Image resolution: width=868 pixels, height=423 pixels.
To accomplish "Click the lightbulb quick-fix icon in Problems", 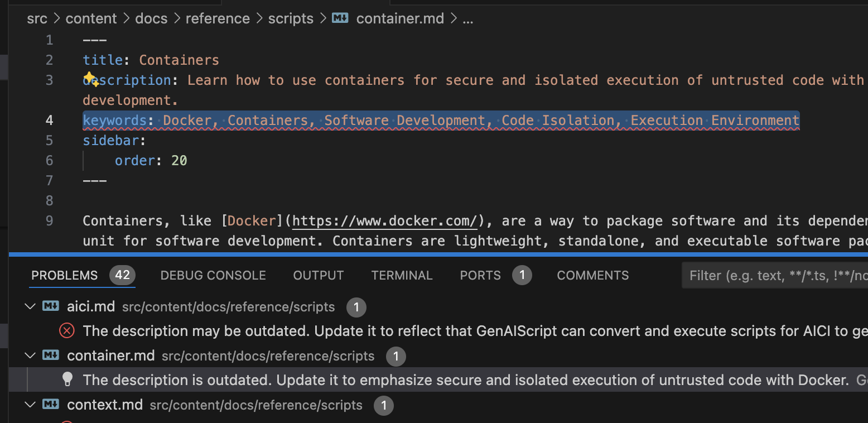I will [67, 380].
